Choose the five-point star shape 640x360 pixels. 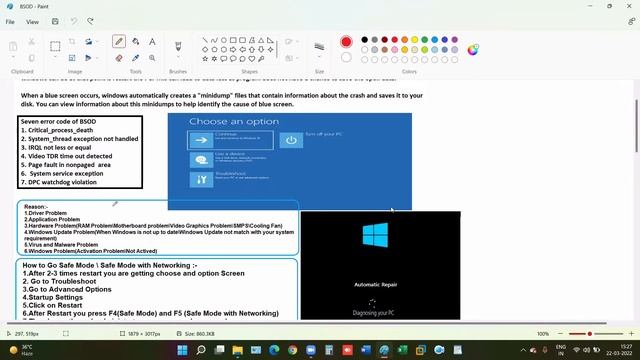tap(205, 59)
